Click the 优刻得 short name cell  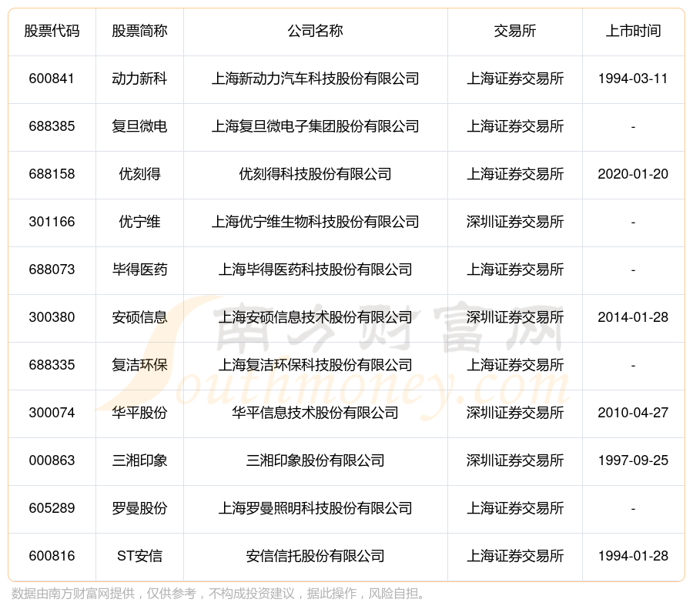pos(139,174)
